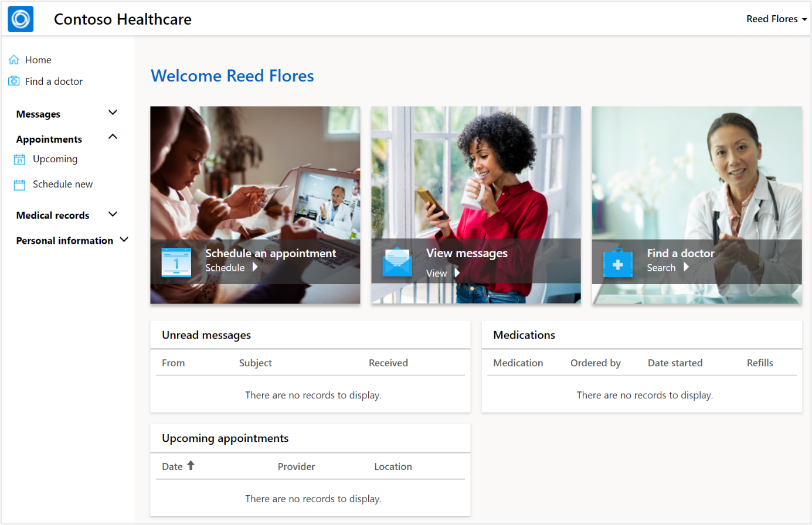The height and width of the screenshot is (525, 812).
Task: Click the arrow next to Schedule
Action: [x=255, y=267]
